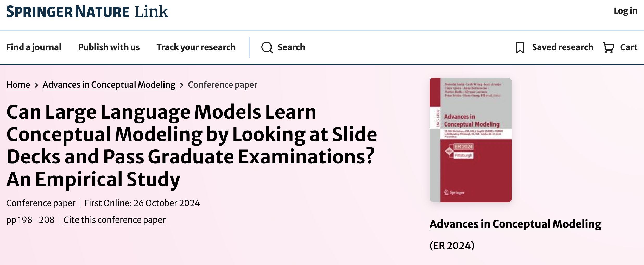Click Cite this conference paper
644x265 pixels.
click(x=115, y=219)
